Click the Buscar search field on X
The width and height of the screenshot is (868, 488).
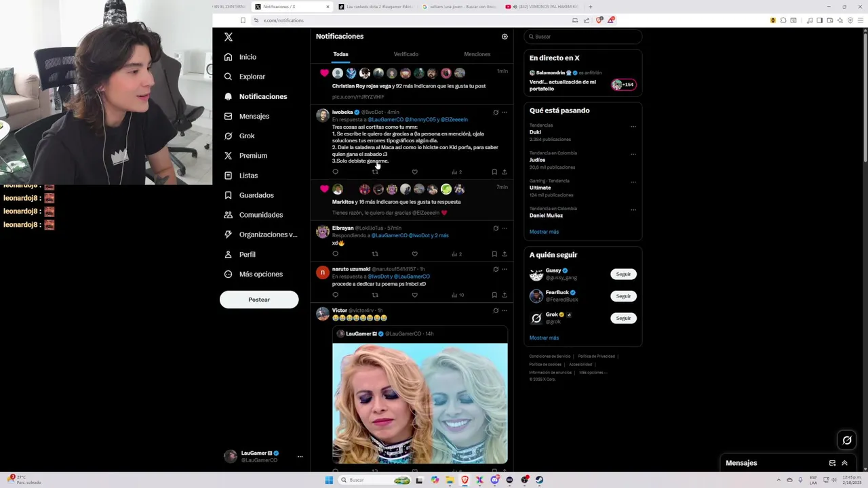(x=583, y=37)
